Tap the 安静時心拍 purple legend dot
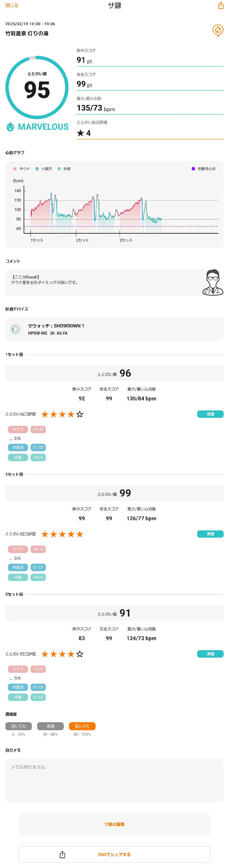 193,169
